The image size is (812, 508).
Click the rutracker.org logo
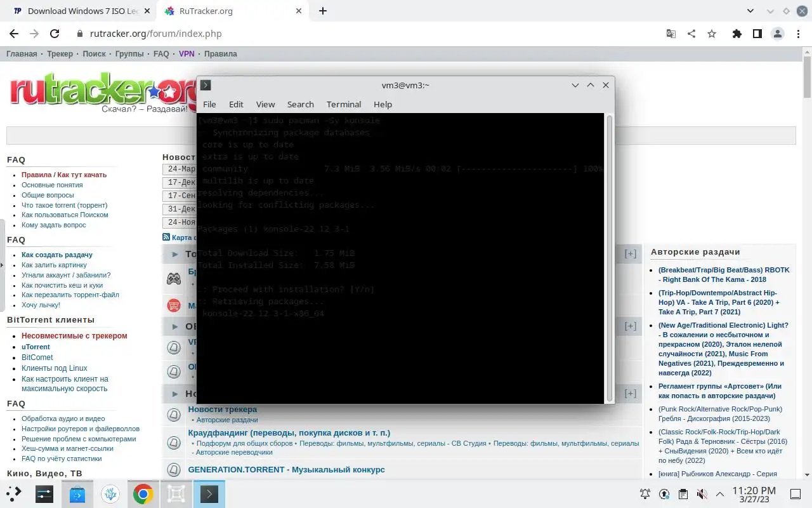(103, 92)
